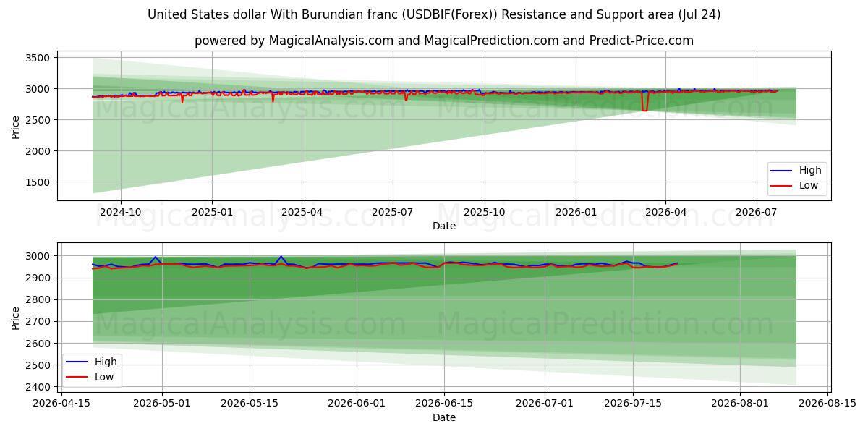The width and height of the screenshot is (868, 434).
Task: Click 'High' in the lower chart legend
Action: coord(106,362)
